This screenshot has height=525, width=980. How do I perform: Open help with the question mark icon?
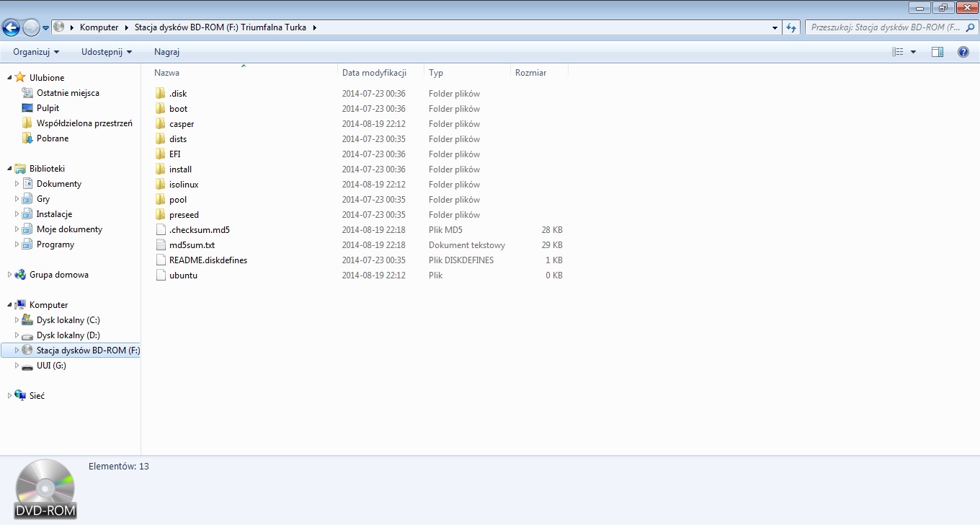point(963,52)
